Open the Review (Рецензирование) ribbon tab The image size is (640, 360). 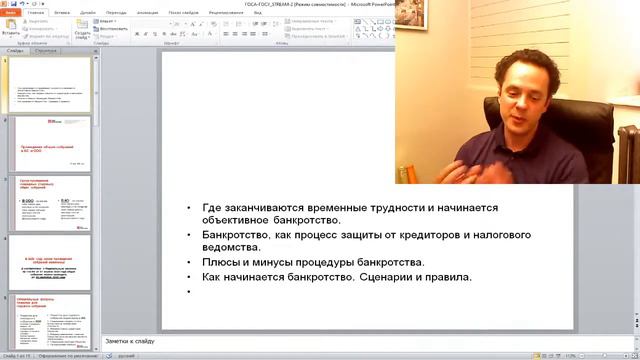tap(226, 13)
